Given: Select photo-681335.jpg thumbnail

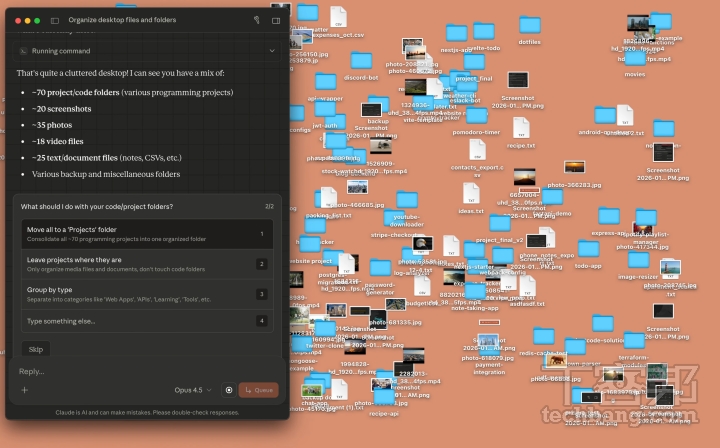Looking at the screenshot, I should pyautogui.click(x=395, y=305).
